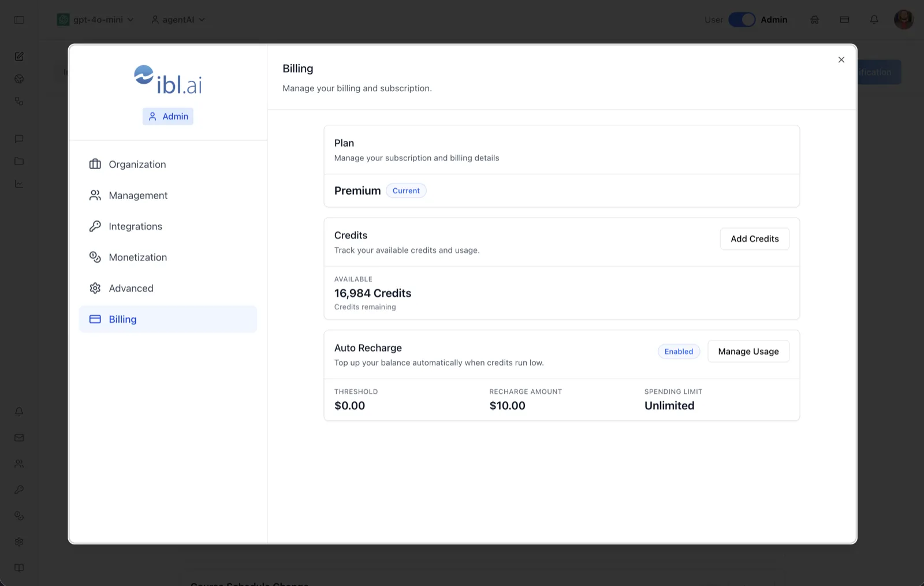
Task: Click the incognito spy icon in top bar
Action: tap(814, 20)
